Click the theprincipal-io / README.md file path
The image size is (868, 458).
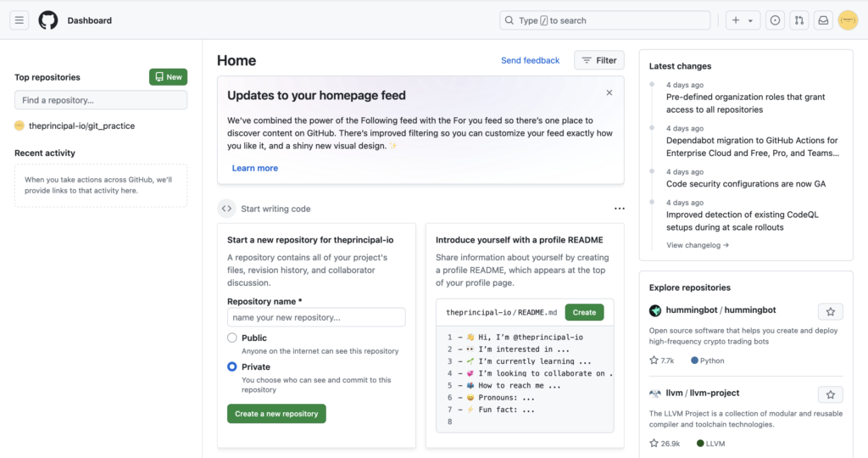click(x=502, y=312)
